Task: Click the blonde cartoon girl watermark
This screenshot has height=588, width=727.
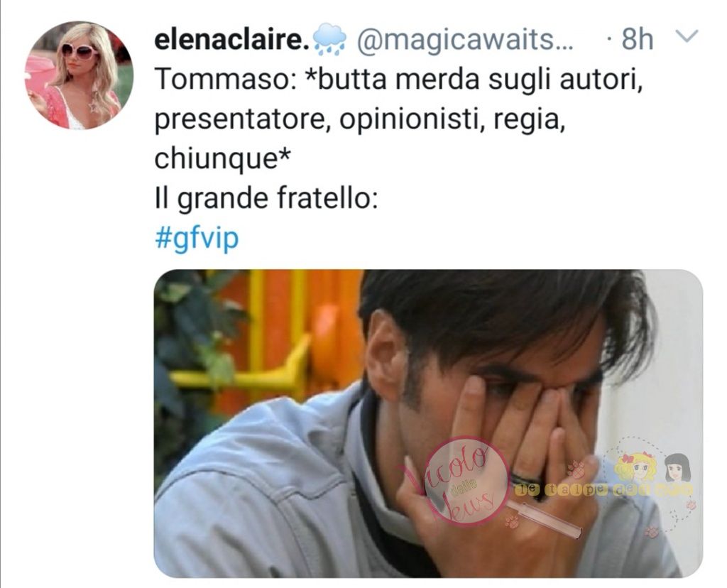Action: (x=635, y=467)
